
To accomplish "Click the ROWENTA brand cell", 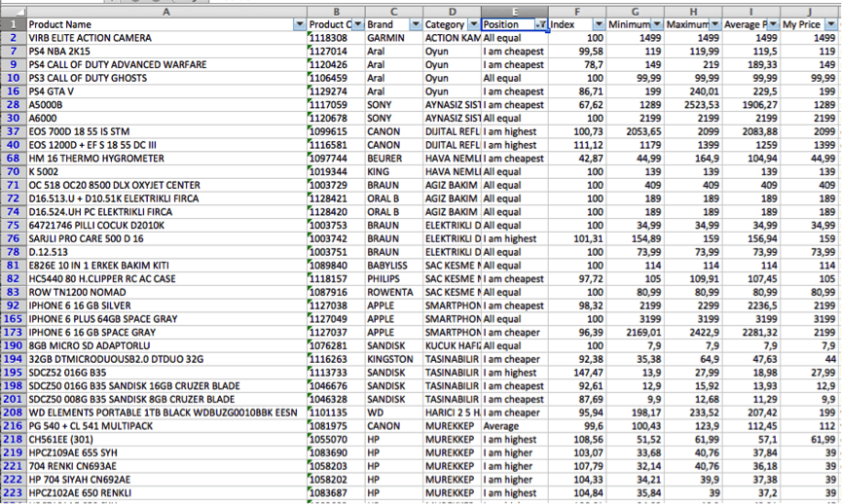I will click(392, 292).
